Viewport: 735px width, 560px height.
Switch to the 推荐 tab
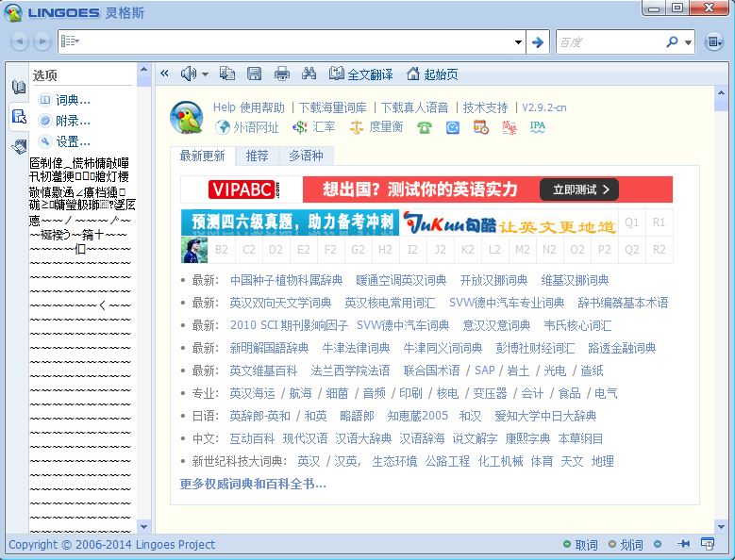point(257,156)
